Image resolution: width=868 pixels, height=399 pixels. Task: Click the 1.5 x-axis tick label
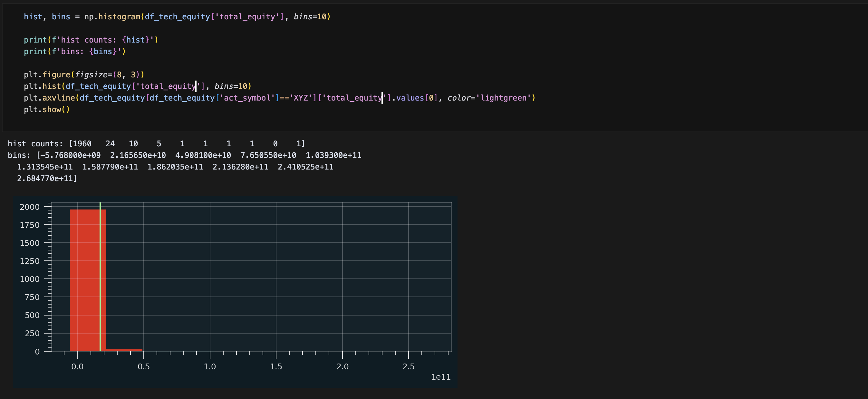pyautogui.click(x=276, y=366)
